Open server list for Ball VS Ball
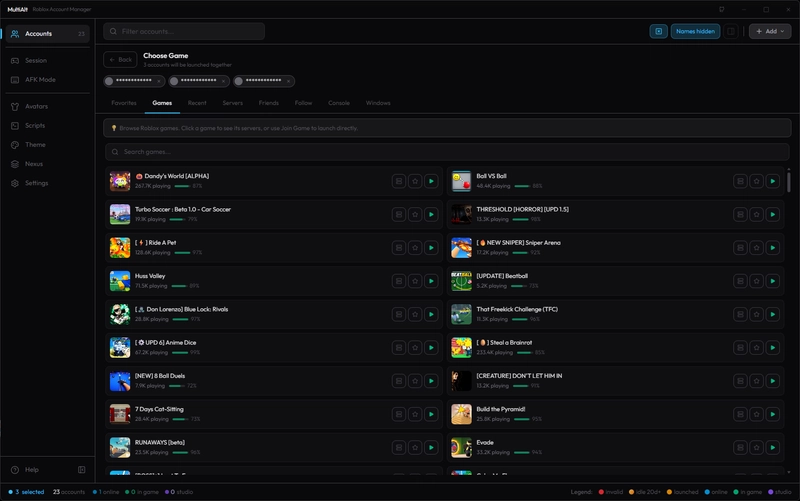Image resolution: width=800 pixels, height=501 pixels. (740, 181)
